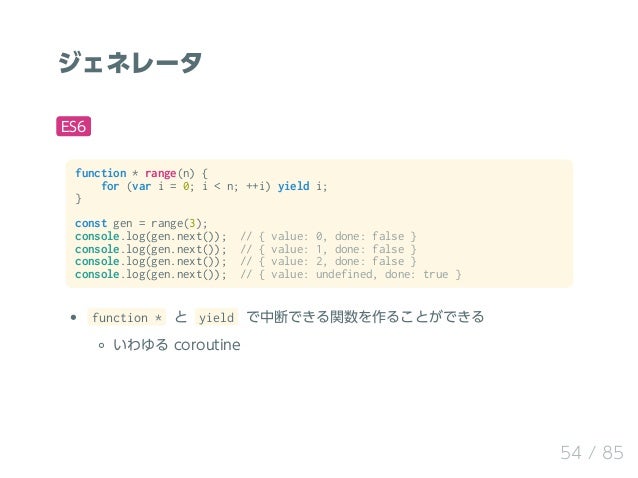The image size is (638, 478).
Task: Click the last console.log(gen.next()) call
Action: tap(151, 274)
